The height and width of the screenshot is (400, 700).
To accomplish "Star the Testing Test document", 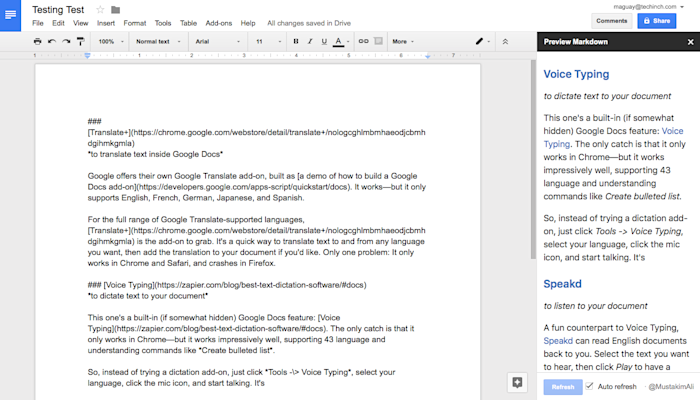I will tap(100, 9).
